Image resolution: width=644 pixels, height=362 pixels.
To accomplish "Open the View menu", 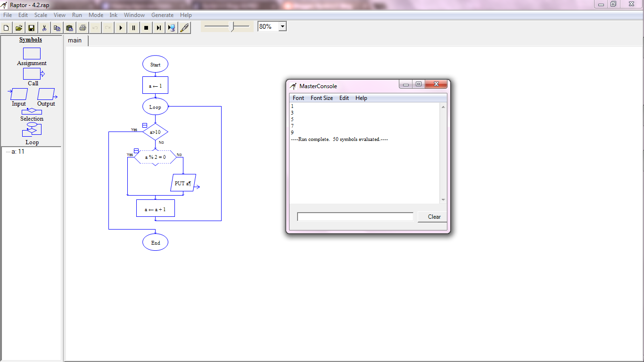I will [x=59, y=15].
